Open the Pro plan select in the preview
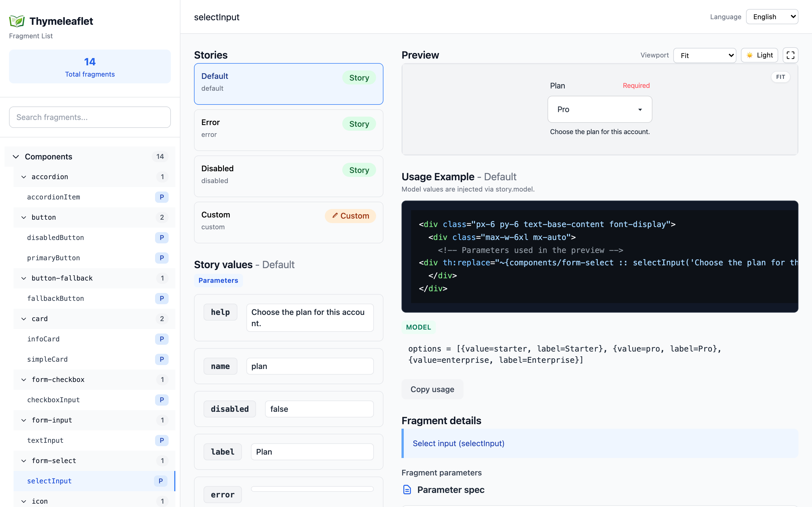Viewport: 812px width, 507px height. click(x=599, y=109)
